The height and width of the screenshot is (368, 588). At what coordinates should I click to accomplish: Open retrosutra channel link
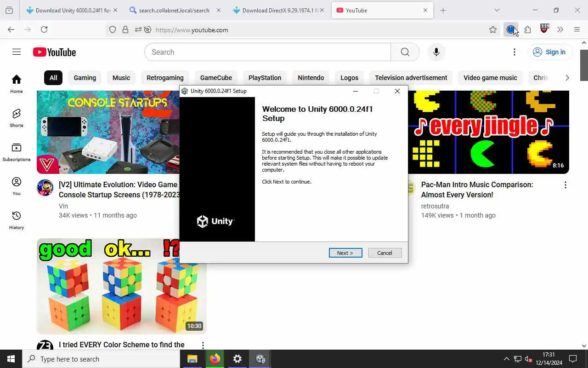(x=435, y=206)
